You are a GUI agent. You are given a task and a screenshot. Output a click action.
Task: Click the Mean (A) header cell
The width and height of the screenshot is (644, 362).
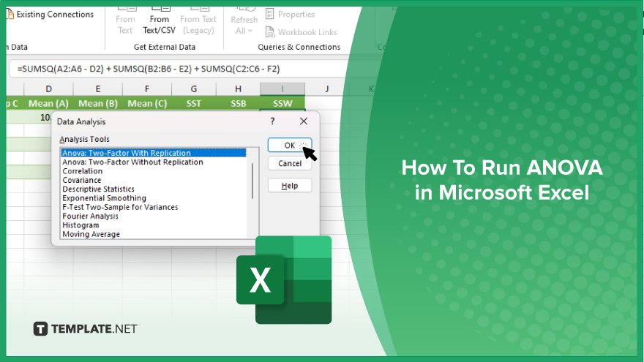[48, 103]
